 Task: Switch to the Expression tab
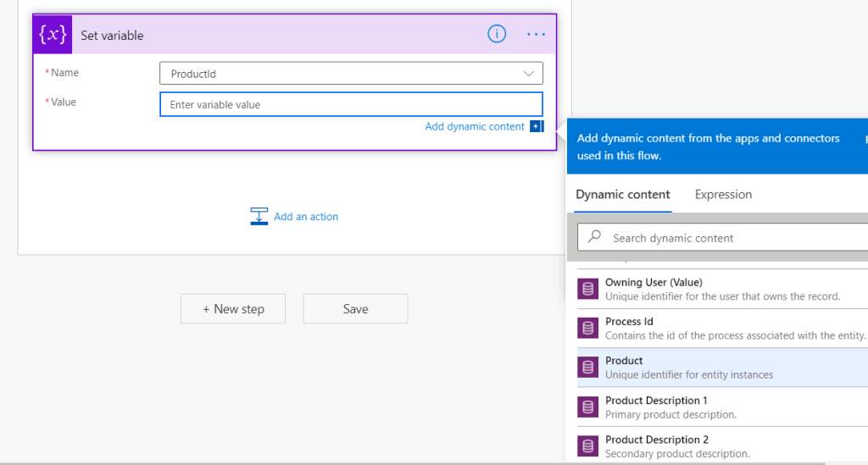[x=723, y=194]
